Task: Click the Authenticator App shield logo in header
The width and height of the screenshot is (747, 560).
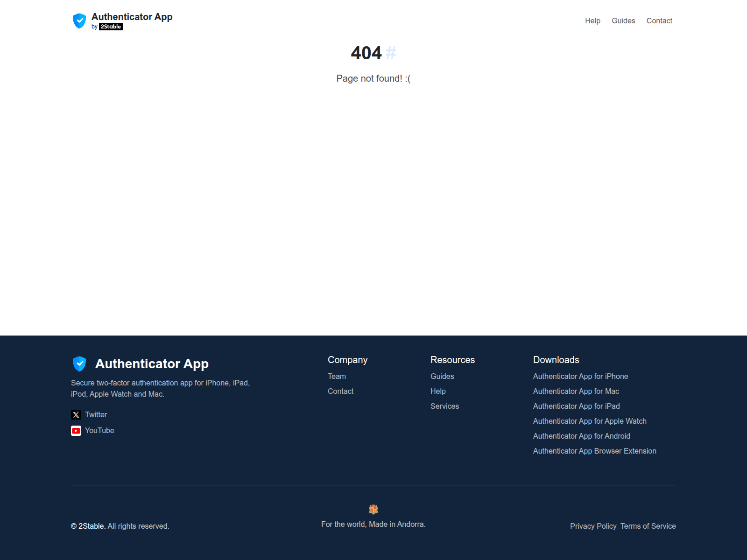Action: tap(79, 21)
